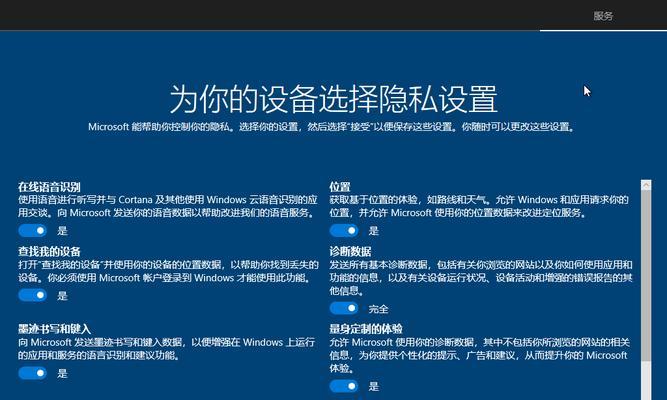Screen dimensions: 667x400
Task: Click the 完全 label beside diagnostic toggle
Action: 378,309
